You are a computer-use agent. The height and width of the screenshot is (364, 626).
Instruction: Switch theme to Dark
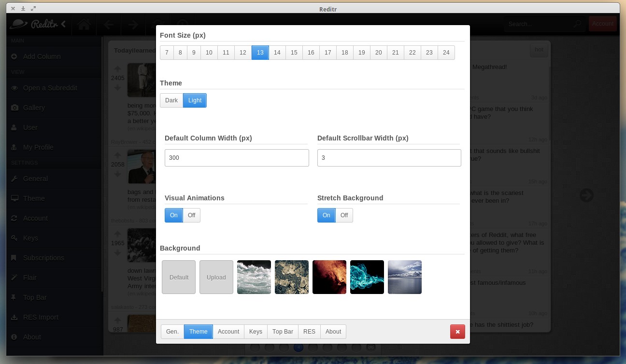click(x=171, y=100)
